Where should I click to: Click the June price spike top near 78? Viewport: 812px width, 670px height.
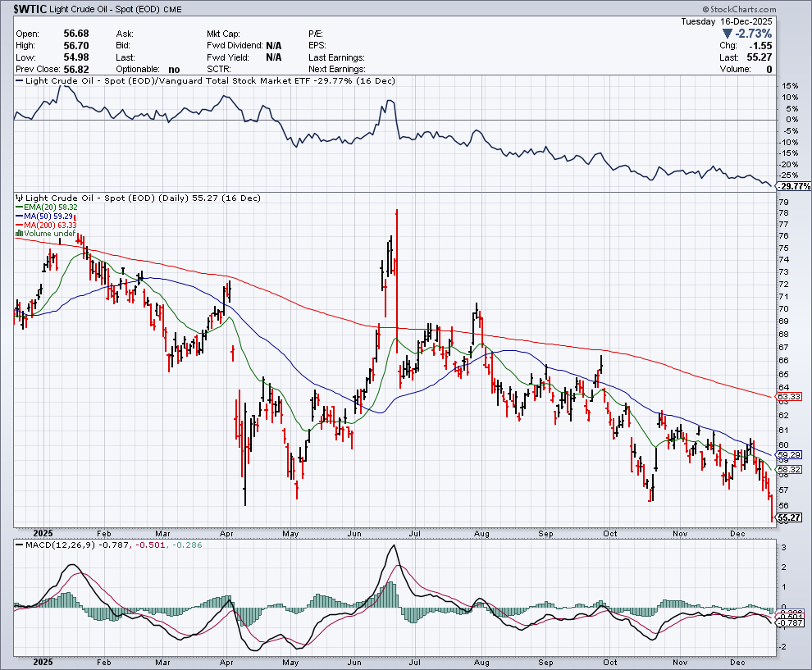(x=396, y=211)
